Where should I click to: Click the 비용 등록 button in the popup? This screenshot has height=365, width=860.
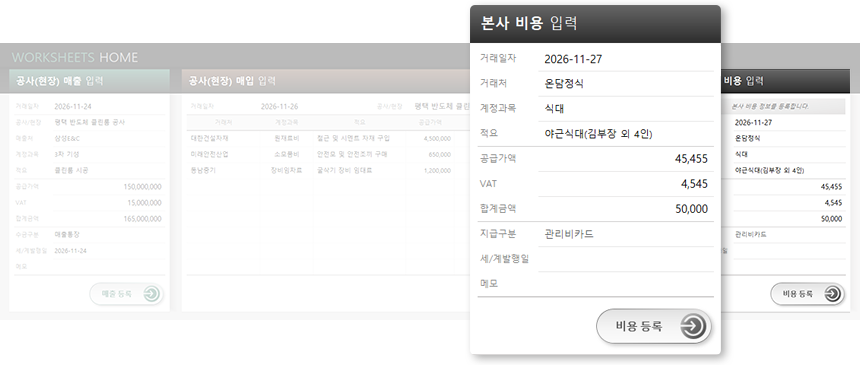coord(654,327)
